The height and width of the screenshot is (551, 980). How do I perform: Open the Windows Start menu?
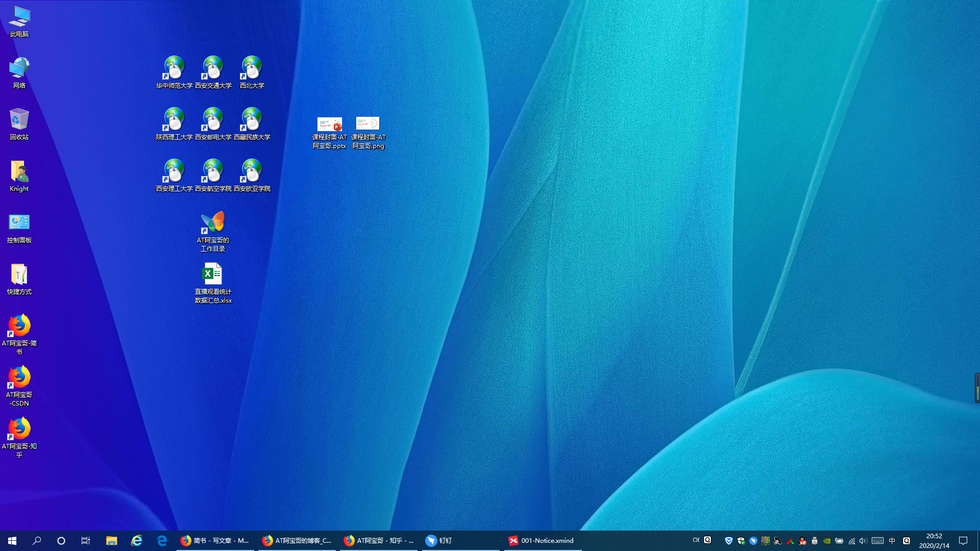point(12,541)
